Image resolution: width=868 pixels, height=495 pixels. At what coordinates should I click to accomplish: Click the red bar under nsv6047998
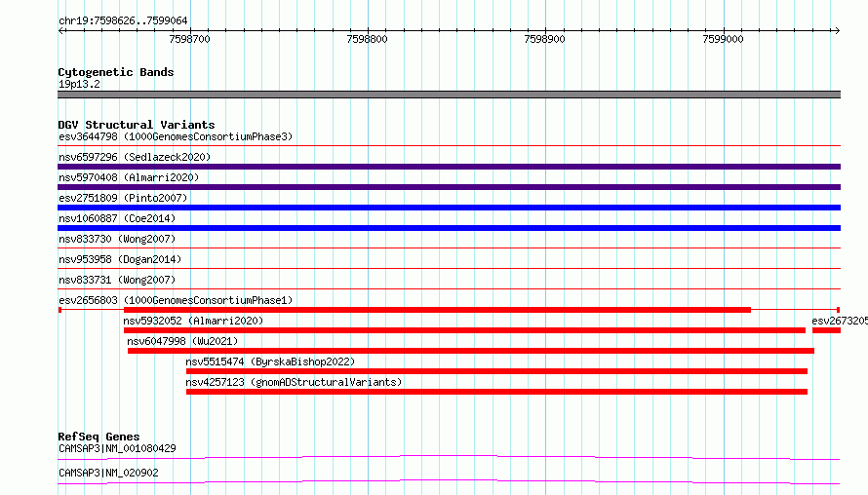pyautogui.click(x=471, y=351)
